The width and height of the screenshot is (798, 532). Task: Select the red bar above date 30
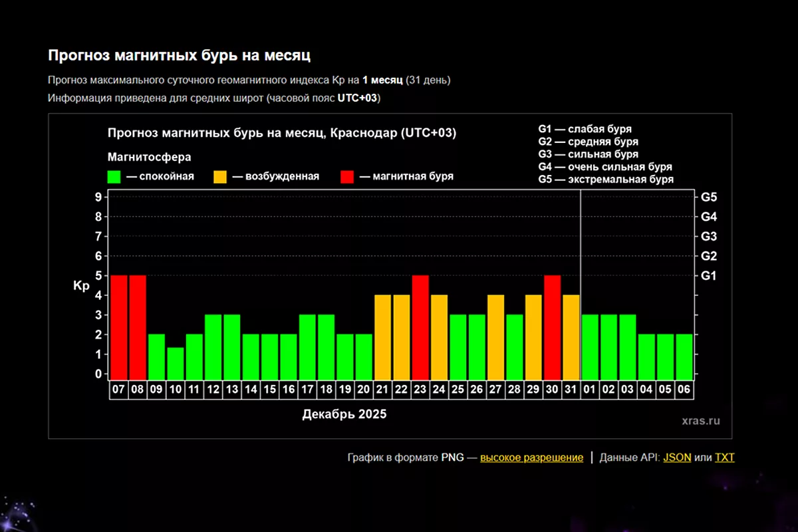(x=553, y=326)
